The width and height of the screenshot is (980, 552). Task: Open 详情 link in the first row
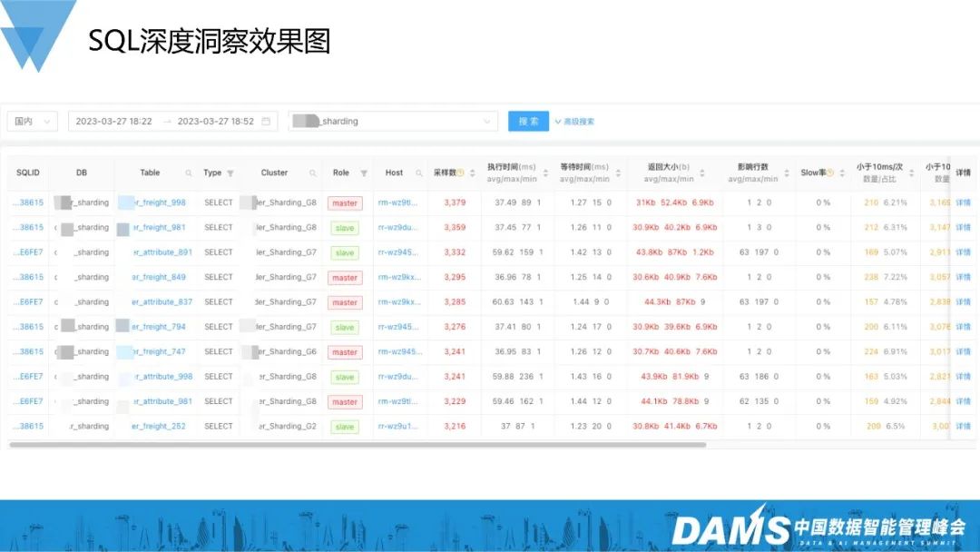coord(963,202)
